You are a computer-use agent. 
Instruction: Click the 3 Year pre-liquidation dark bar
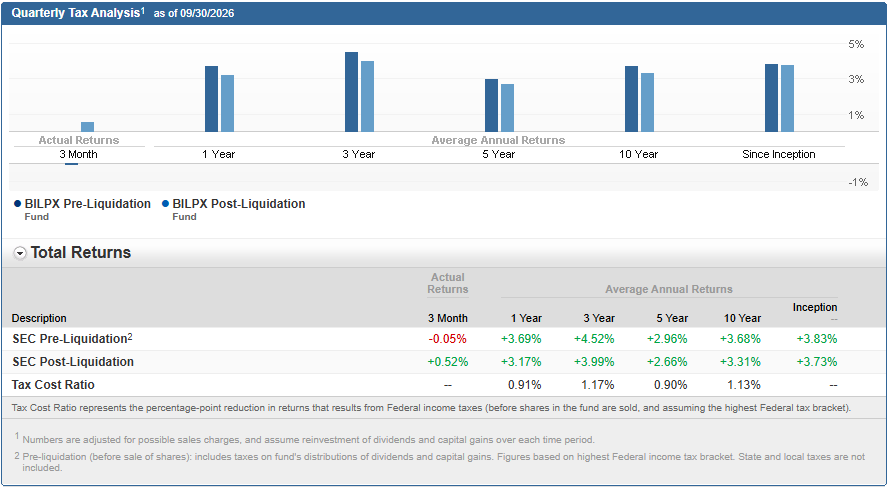point(351,92)
